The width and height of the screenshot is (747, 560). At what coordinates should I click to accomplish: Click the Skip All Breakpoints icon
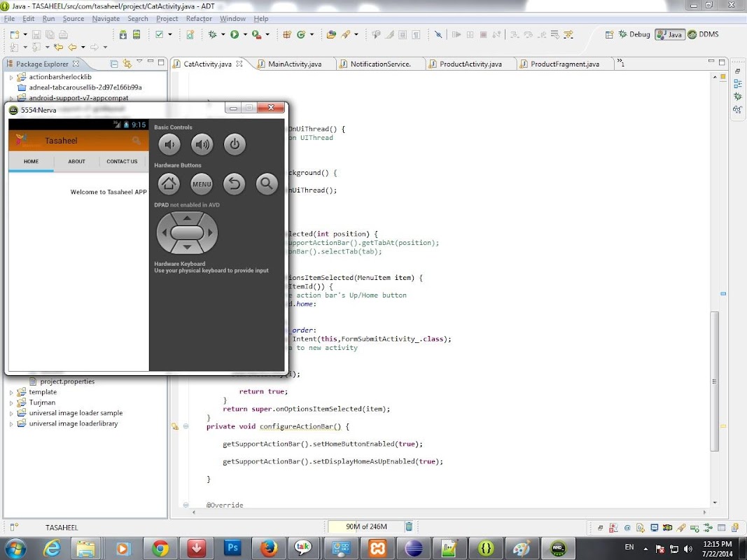[x=438, y=34]
